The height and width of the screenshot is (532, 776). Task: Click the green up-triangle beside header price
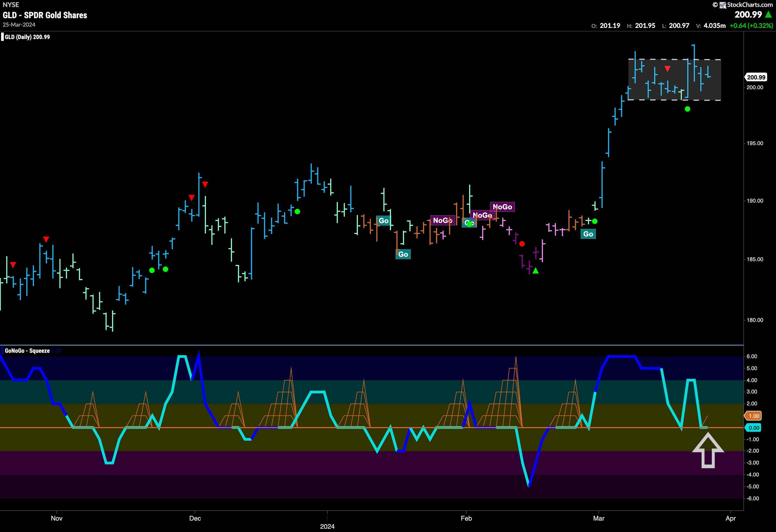(768, 14)
